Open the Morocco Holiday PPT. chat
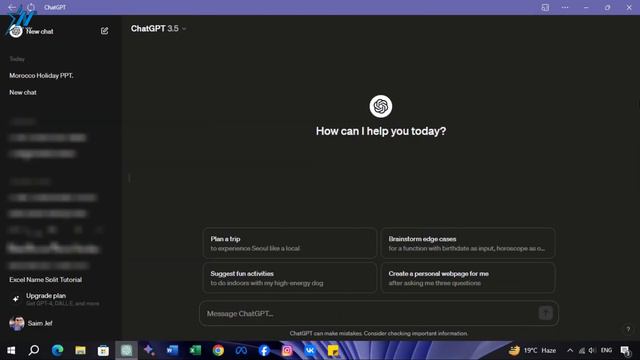 point(41,76)
